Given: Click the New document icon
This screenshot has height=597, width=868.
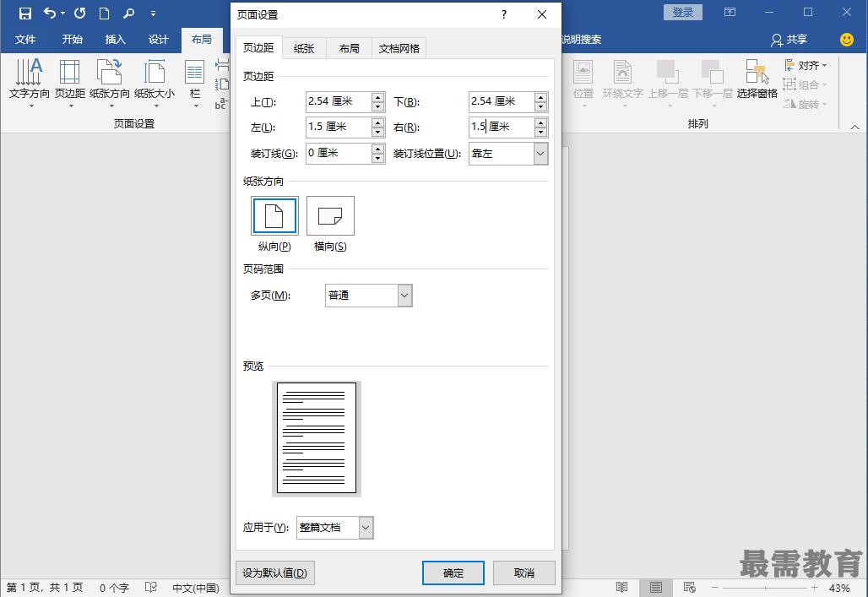Looking at the screenshot, I should click(104, 14).
